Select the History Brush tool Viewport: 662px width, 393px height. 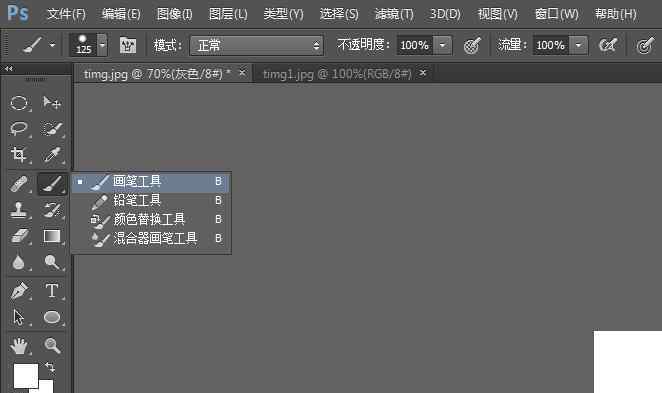coord(52,210)
